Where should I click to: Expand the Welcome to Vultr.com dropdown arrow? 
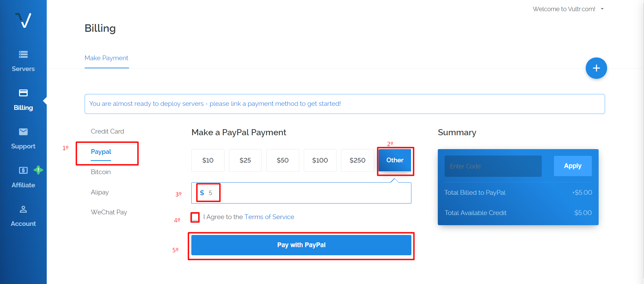602,9
